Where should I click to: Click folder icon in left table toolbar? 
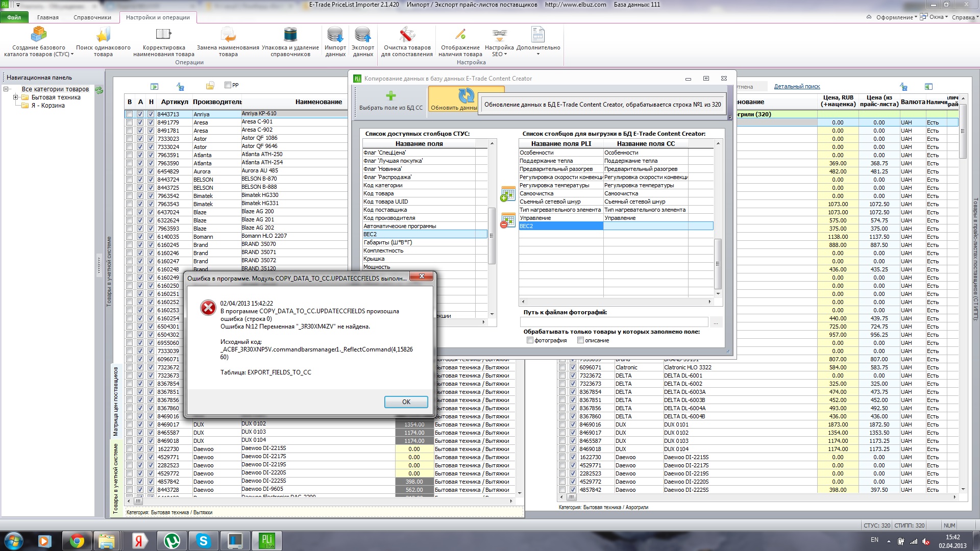tap(210, 86)
